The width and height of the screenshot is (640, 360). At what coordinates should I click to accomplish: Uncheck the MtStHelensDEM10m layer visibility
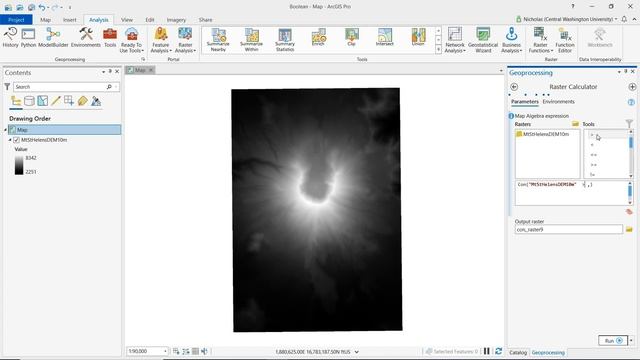(16, 140)
